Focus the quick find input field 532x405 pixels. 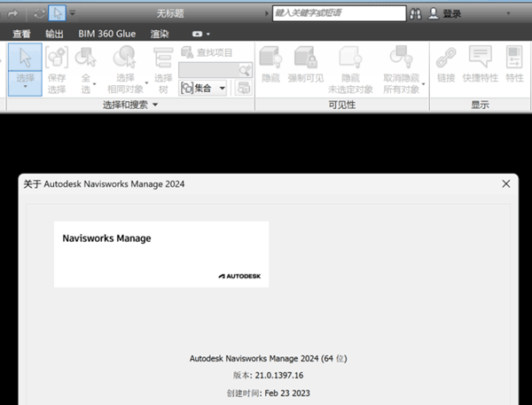click(x=209, y=70)
